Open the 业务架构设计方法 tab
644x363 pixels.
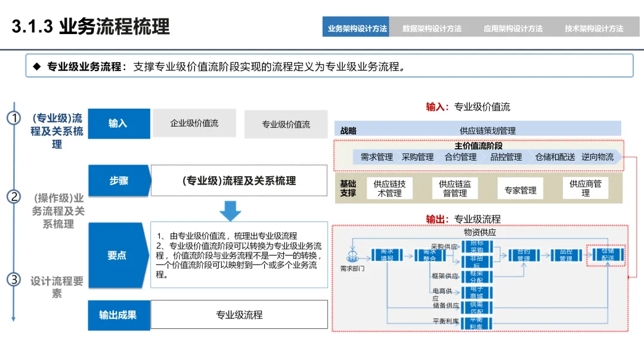[355, 27]
